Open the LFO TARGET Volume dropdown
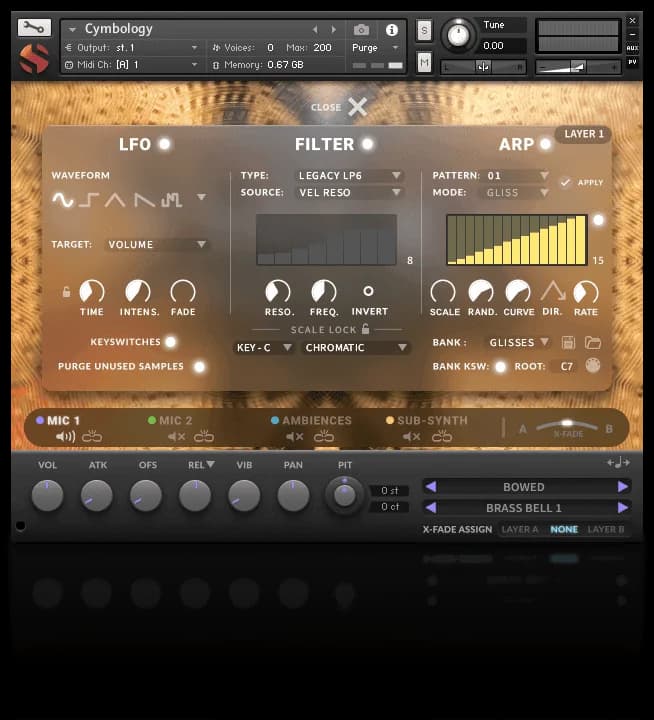The width and height of the screenshot is (654, 720). coord(156,244)
